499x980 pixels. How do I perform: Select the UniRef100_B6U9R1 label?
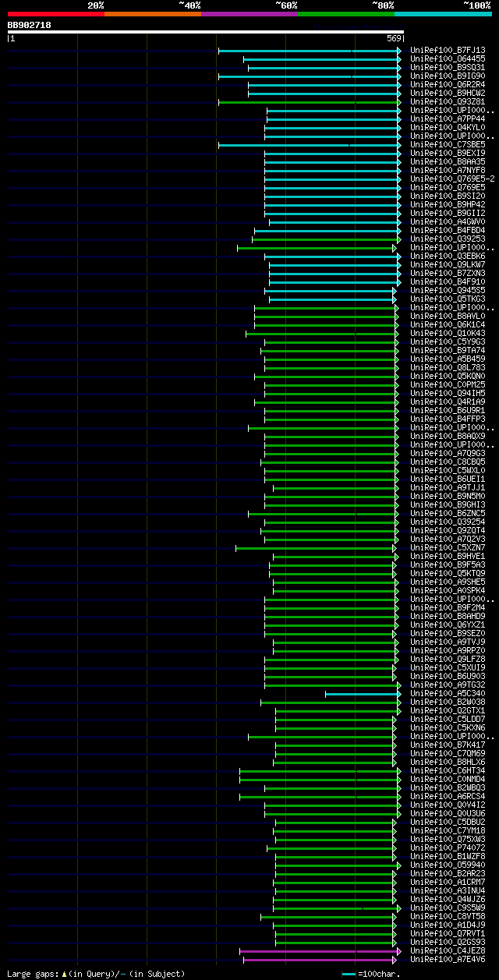(x=448, y=410)
